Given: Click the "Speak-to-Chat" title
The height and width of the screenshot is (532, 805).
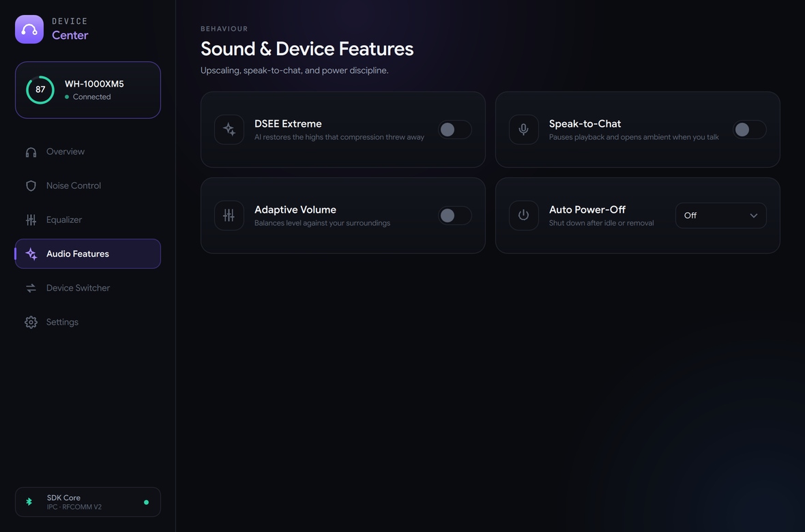Looking at the screenshot, I should (585, 123).
